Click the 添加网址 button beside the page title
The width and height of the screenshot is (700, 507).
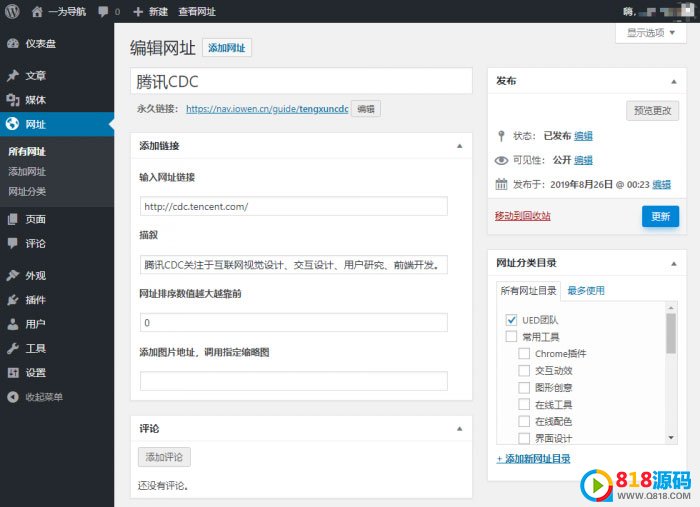point(227,48)
